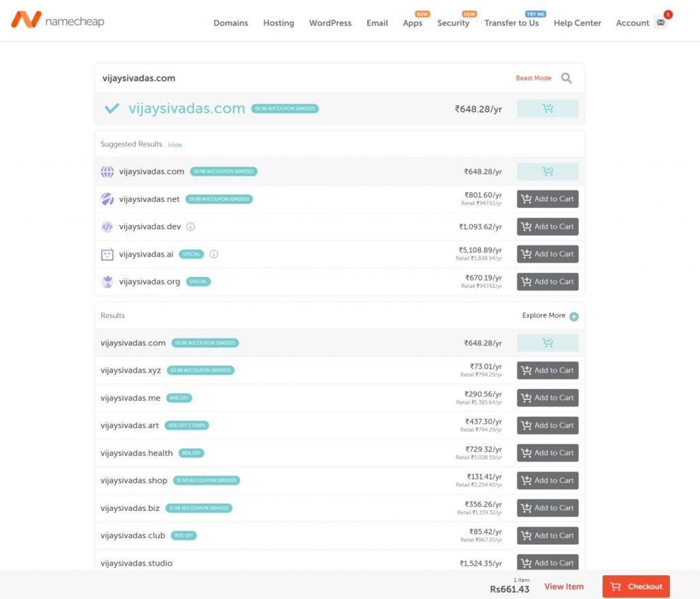The image size is (700, 599).
Task: Add vijaysivadas.ai to cart
Action: pos(548,254)
